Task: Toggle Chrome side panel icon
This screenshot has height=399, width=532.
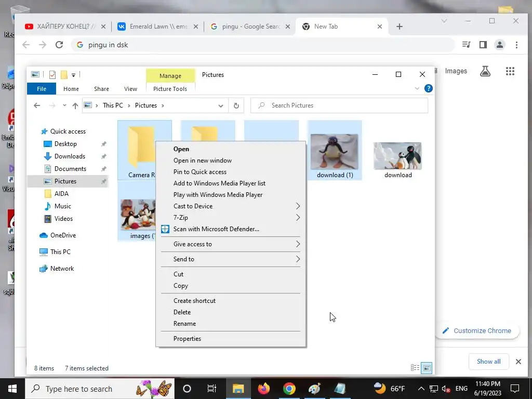Action: pos(483,45)
